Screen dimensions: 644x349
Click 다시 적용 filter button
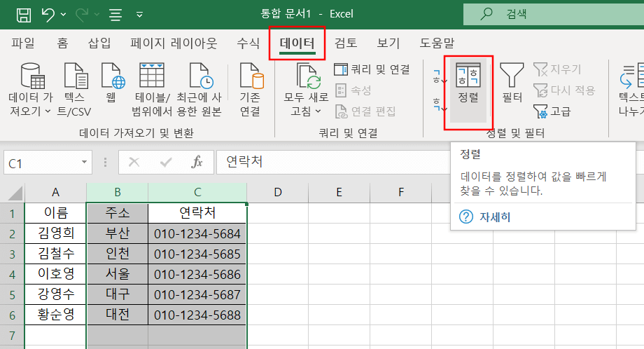pos(564,90)
